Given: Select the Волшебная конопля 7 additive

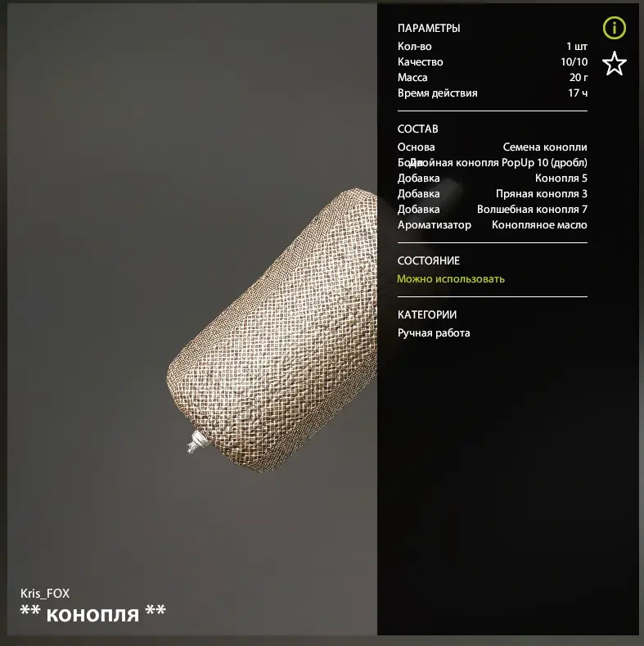Looking at the screenshot, I should (x=532, y=210).
